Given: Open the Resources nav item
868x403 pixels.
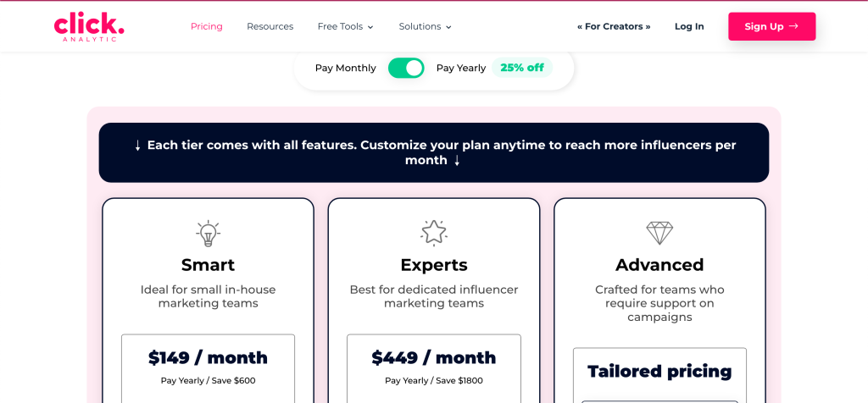Looking at the screenshot, I should pyautogui.click(x=270, y=26).
